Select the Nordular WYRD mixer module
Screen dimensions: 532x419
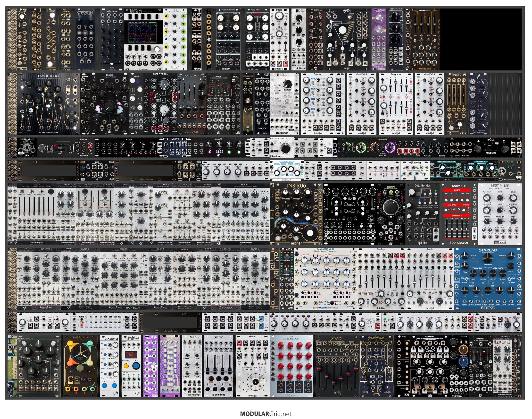[x=112, y=40]
